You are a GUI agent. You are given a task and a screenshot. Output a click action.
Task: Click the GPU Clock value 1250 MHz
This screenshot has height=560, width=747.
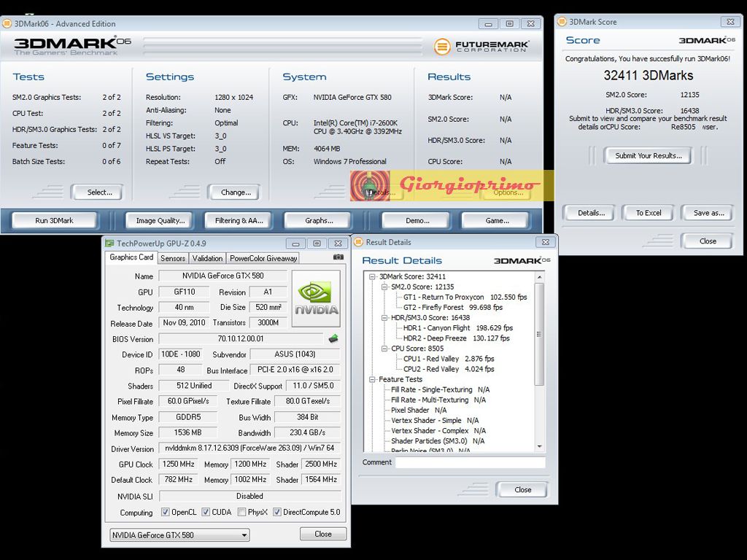(x=179, y=464)
